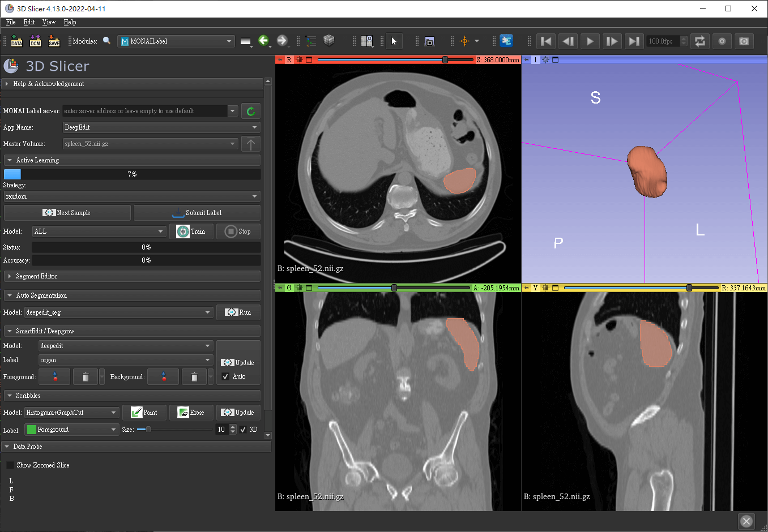
Task: Select the mouse pointer interaction tool
Action: click(x=394, y=41)
